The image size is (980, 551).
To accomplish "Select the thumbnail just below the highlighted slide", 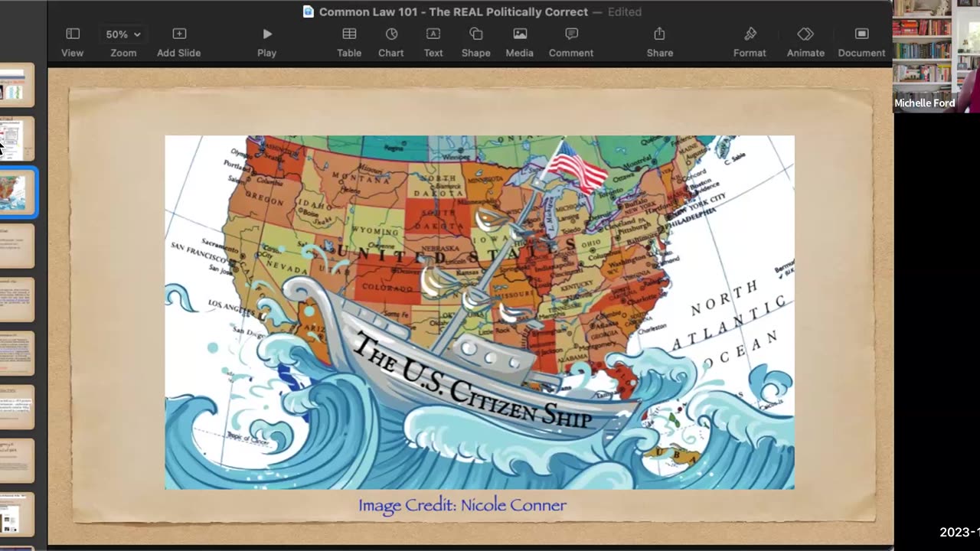I will [16, 246].
